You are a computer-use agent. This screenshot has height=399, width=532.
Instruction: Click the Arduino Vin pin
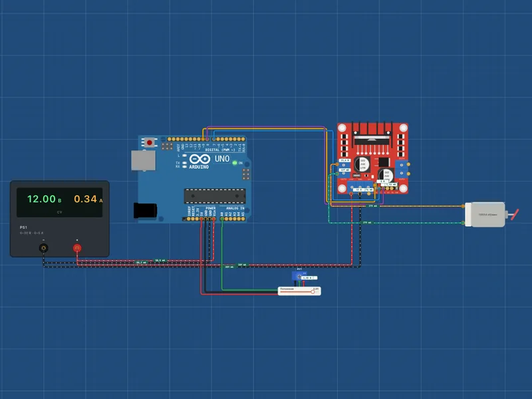click(214, 219)
